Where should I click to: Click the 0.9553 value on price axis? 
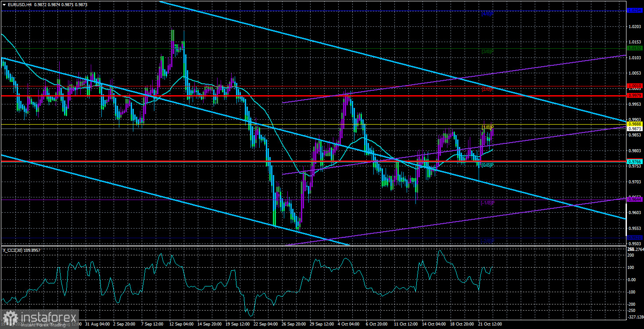[x=635, y=229]
